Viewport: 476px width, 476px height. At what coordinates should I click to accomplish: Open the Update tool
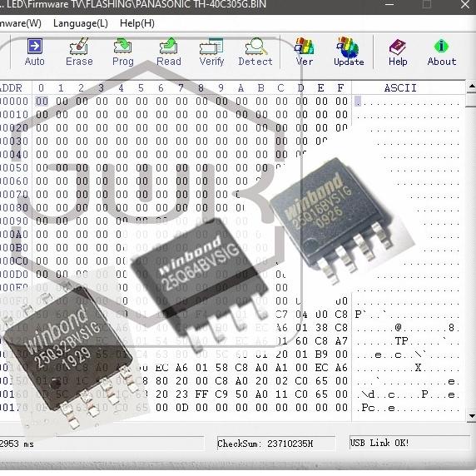pos(349,52)
